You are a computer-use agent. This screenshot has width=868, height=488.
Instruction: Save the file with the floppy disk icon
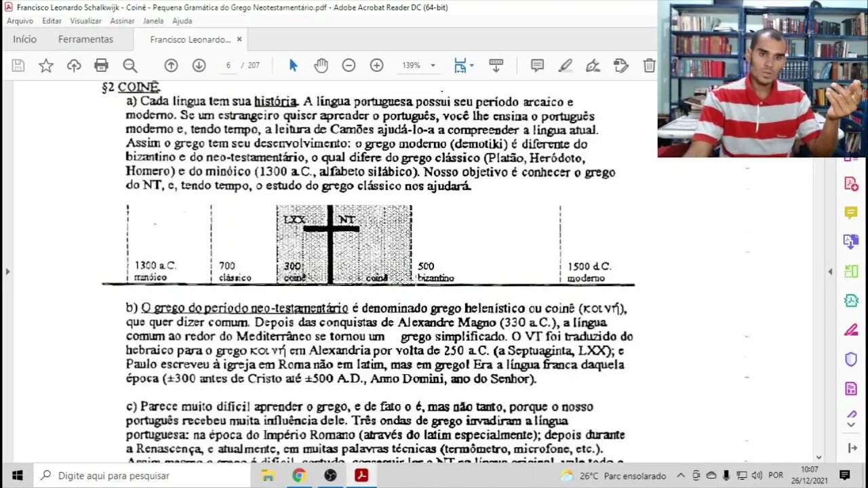[18, 66]
